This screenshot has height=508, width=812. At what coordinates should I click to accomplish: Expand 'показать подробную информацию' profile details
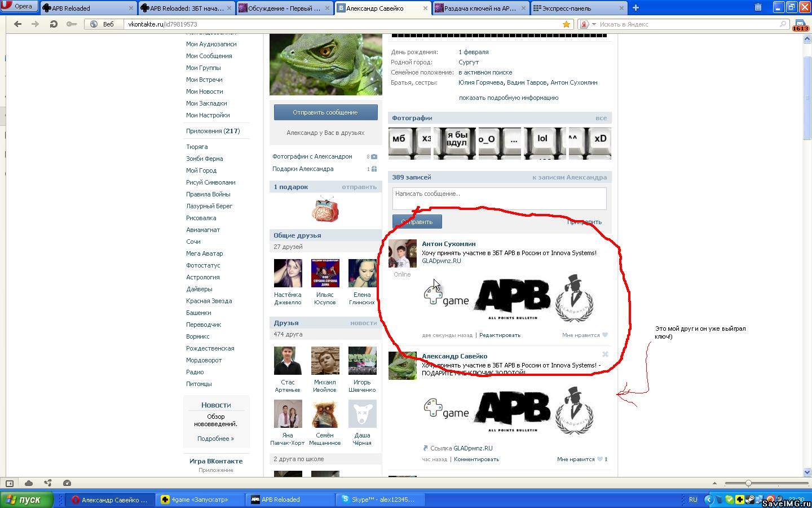click(x=509, y=98)
